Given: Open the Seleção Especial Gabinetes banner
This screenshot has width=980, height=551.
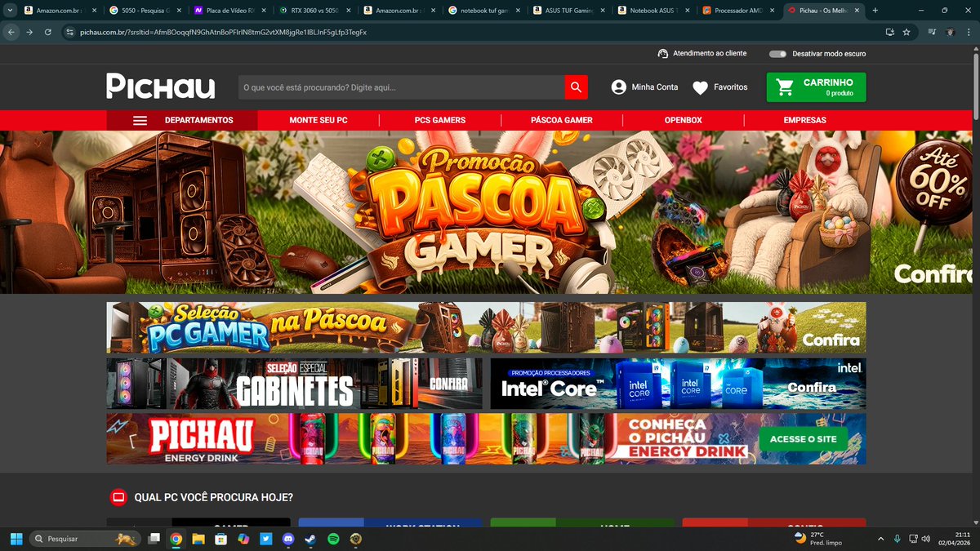Looking at the screenshot, I should click(x=294, y=384).
